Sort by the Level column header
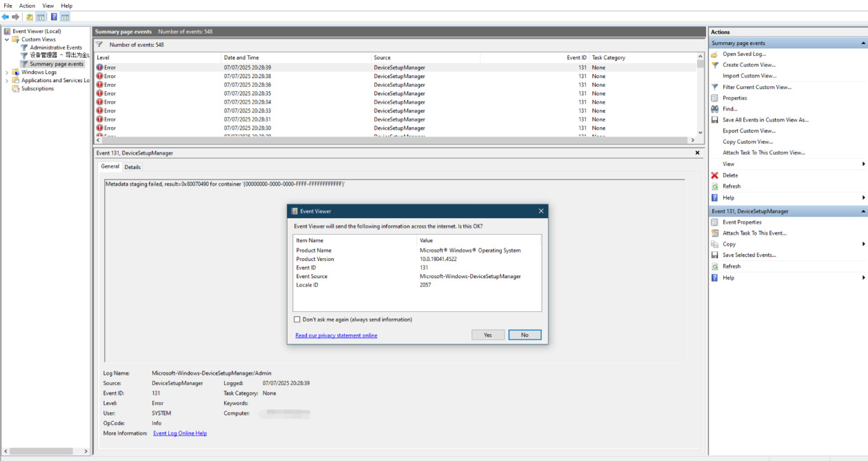 pos(158,58)
